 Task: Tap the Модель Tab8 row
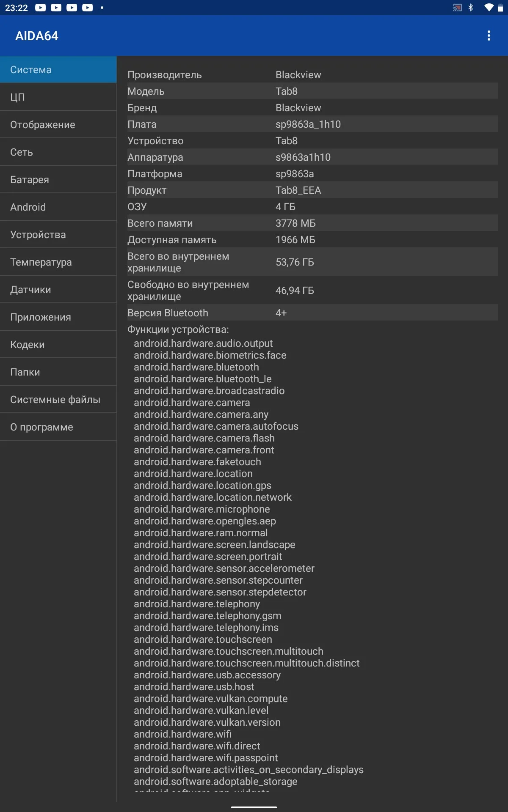point(312,91)
